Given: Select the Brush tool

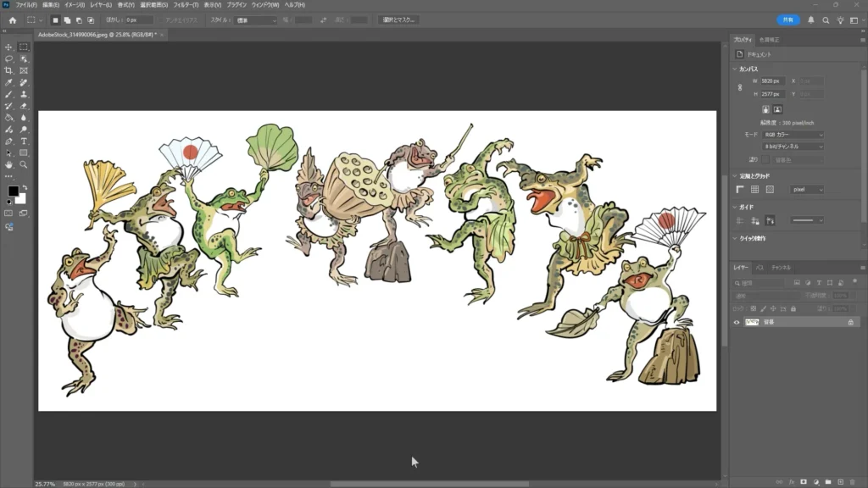Looking at the screenshot, I should pyautogui.click(x=8, y=95).
